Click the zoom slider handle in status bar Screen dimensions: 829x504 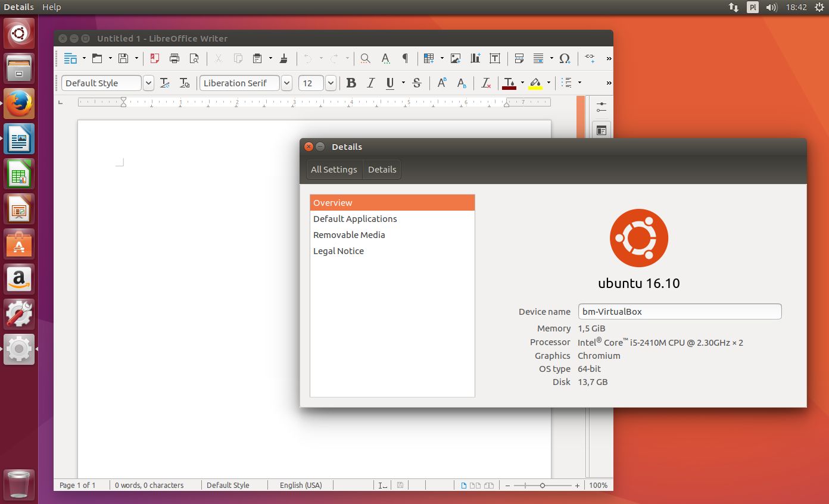(542, 486)
